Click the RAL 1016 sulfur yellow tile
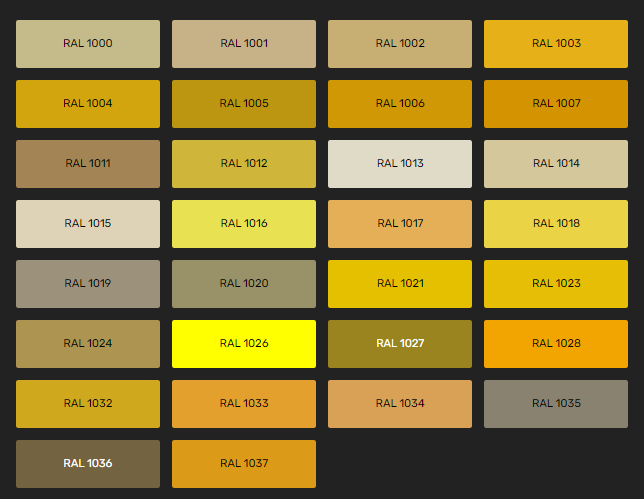 tap(244, 224)
